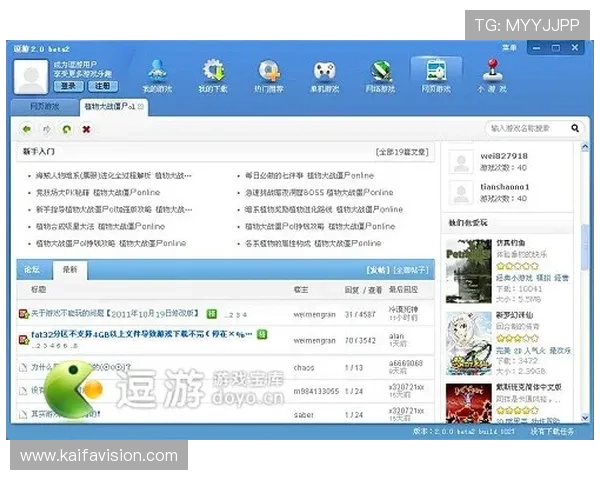The height and width of the screenshot is (480, 600).
Task: Open the 菜单 menu in title bar
Action: pyautogui.click(x=509, y=48)
